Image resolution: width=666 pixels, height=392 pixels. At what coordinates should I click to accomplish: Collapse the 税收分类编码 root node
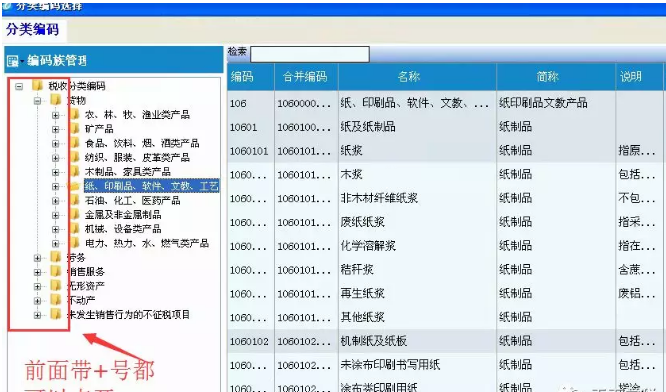coord(19,87)
